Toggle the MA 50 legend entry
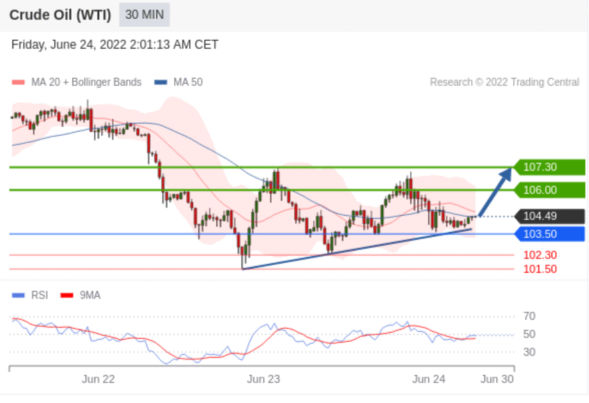The height and width of the screenshot is (403, 589). point(178,82)
